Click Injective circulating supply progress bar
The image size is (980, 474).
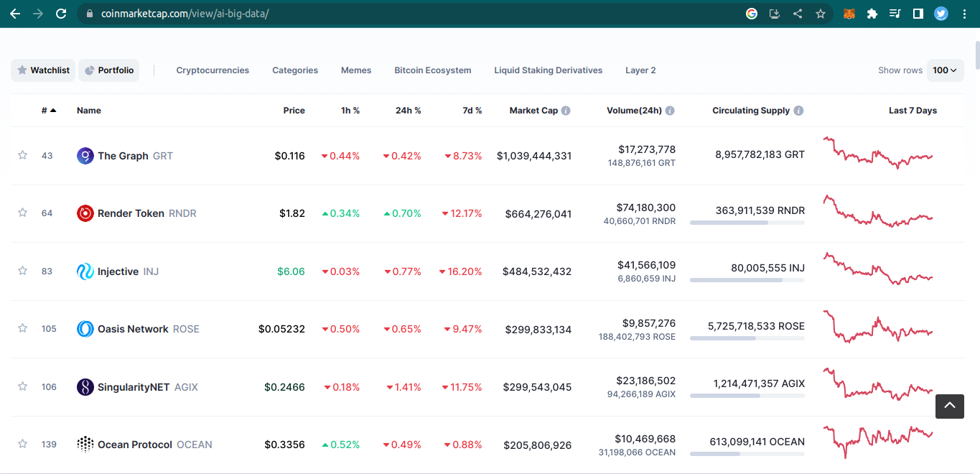click(x=747, y=280)
